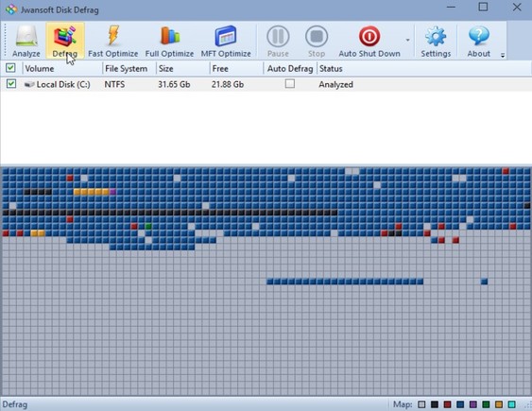Start Defrag from the toolbar

[65, 41]
